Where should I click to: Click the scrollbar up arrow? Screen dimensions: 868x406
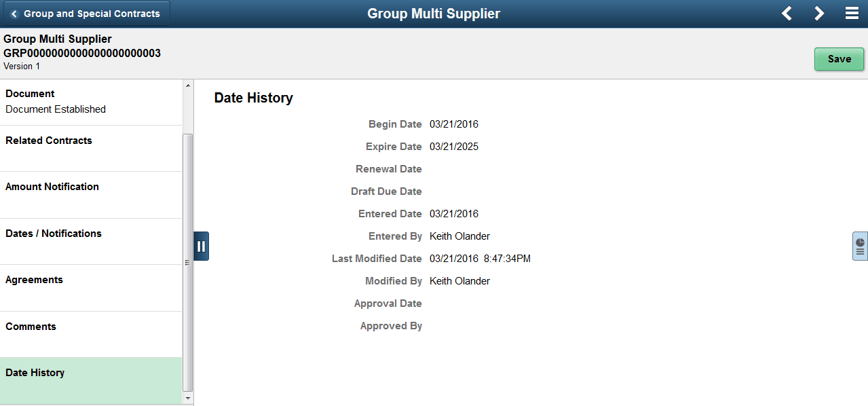[188, 85]
